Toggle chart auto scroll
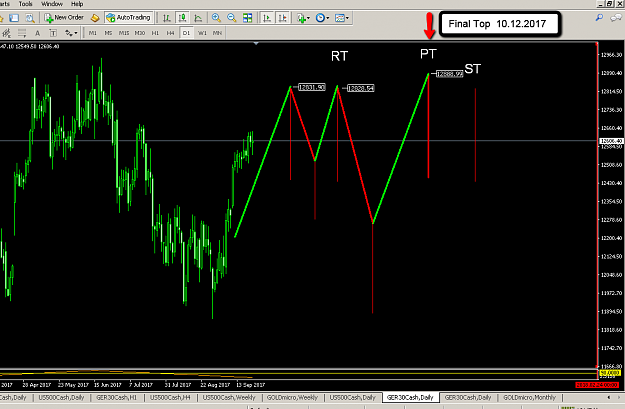This screenshot has width=625, height=409. (x=267, y=18)
